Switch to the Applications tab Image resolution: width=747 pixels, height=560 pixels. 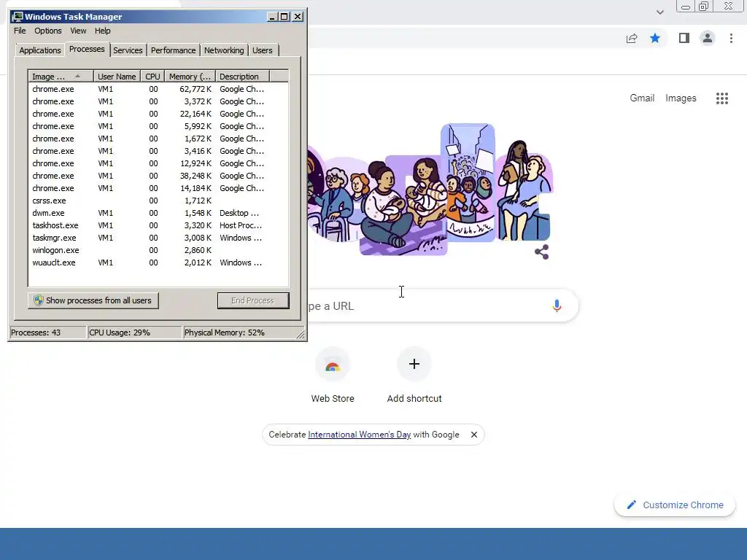pos(40,50)
